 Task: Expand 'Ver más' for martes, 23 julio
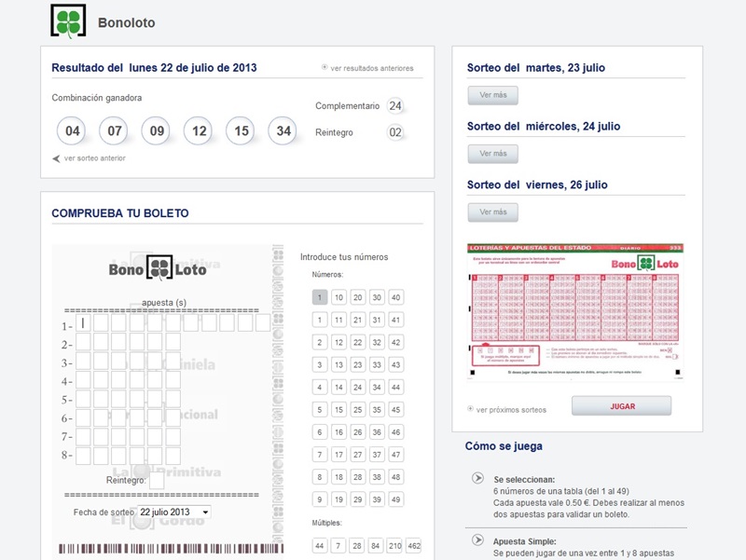pos(492,95)
